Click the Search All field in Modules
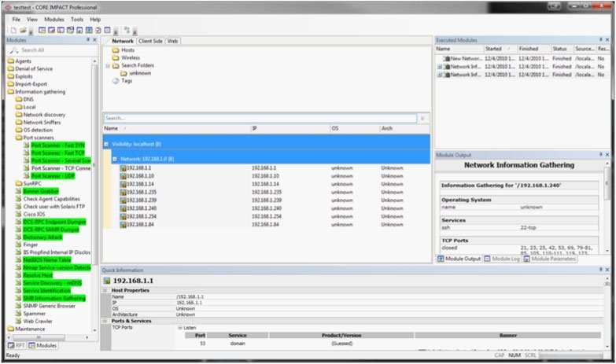 pos(53,50)
